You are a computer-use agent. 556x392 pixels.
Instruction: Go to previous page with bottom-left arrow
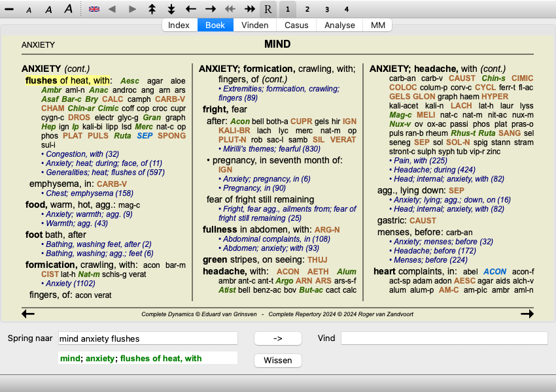point(28,314)
